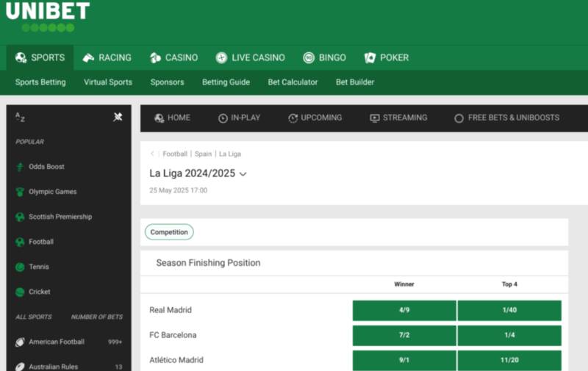This screenshot has height=371, width=588.
Task: Click the Unibet logo
Action: click(x=48, y=16)
